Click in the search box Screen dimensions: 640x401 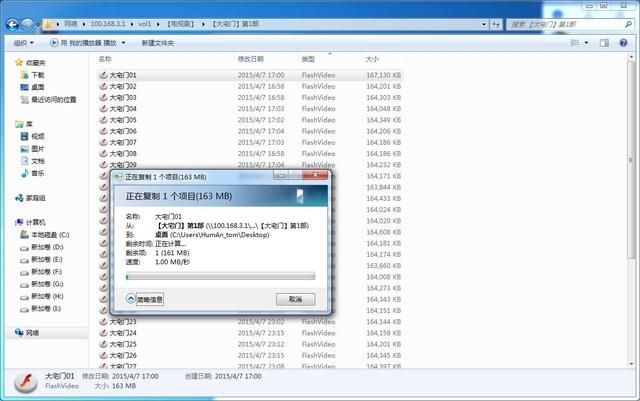pos(566,25)
